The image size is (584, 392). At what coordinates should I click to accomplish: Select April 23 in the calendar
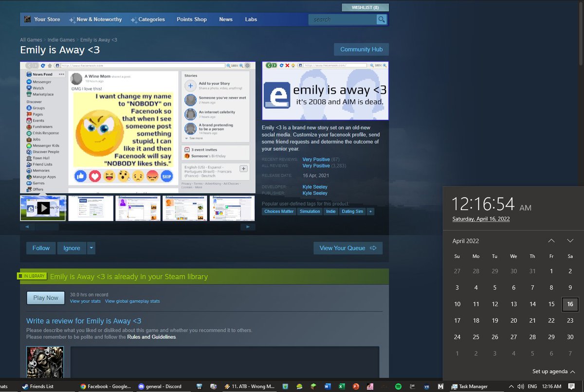[570, 321]
